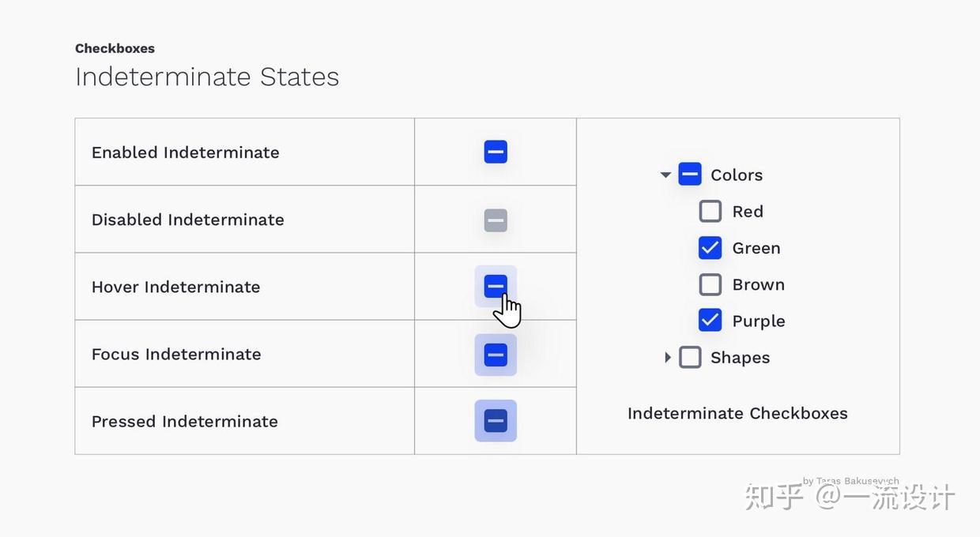980x537 pixels.
Task: Check the Shapes checkbox
Action: (x=690, y=357)
